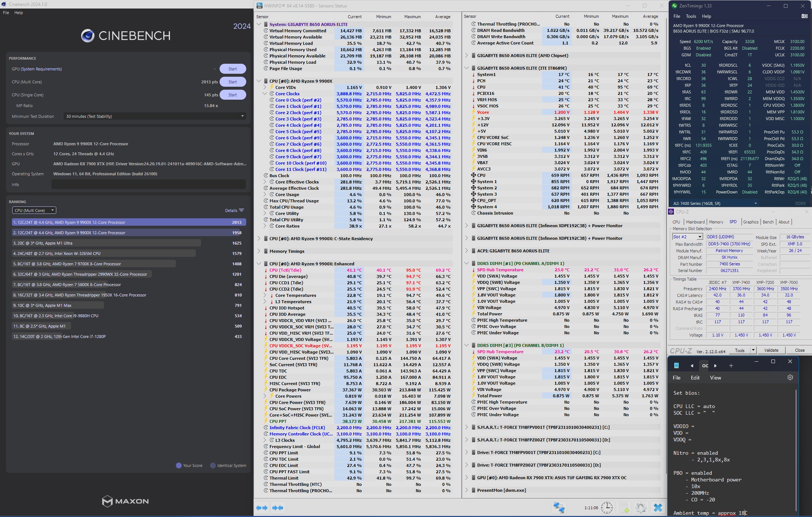Expand C-State Residency group

pyautogui.click(x=259, y=239)
